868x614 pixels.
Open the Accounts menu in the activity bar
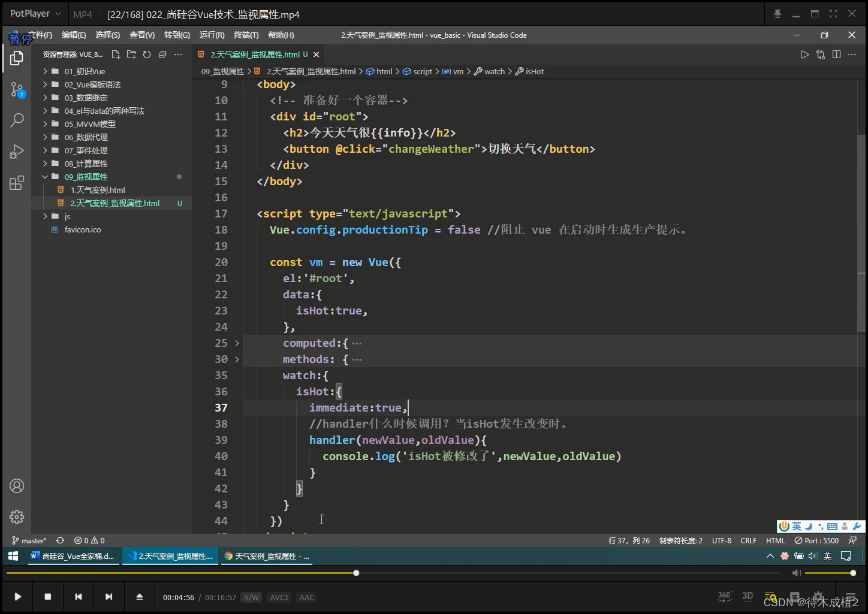click(x=17, y=486)
